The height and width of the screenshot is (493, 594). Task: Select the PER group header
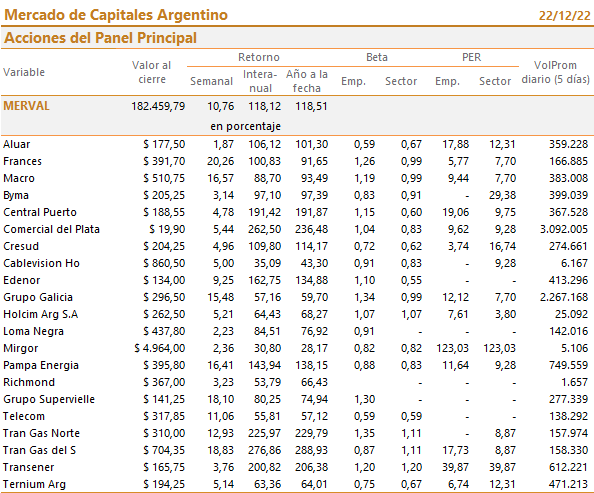[x=471, y=57]
